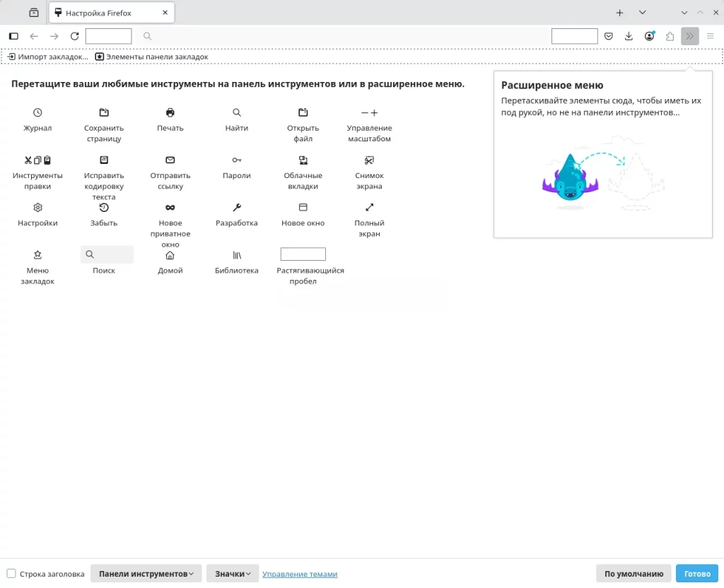Select the Печать printer icon
724x588 pixels.
(x=170, y=112)
